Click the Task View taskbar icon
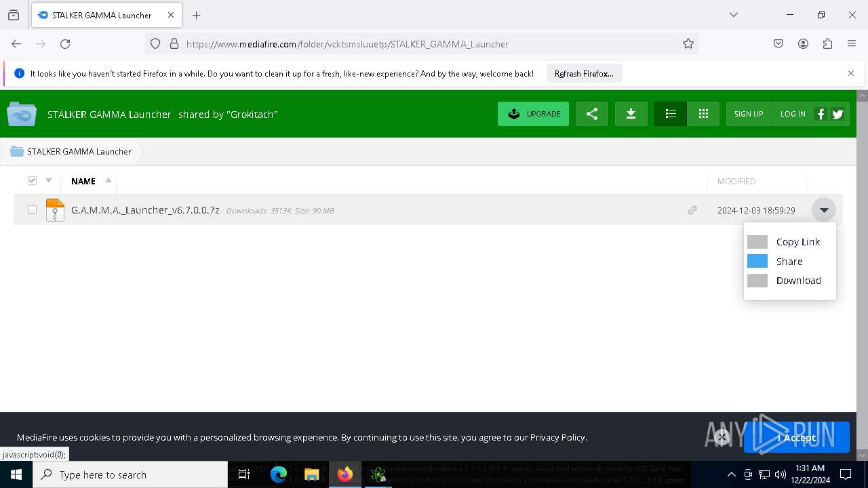 coord(245,474)
